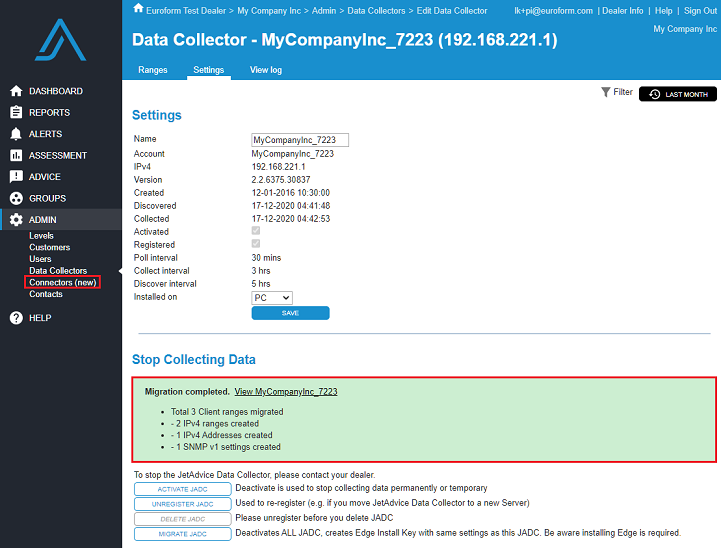Click My Company Inc breadcrumb
This screenshot has height=548, width=721.
point(269,11)
